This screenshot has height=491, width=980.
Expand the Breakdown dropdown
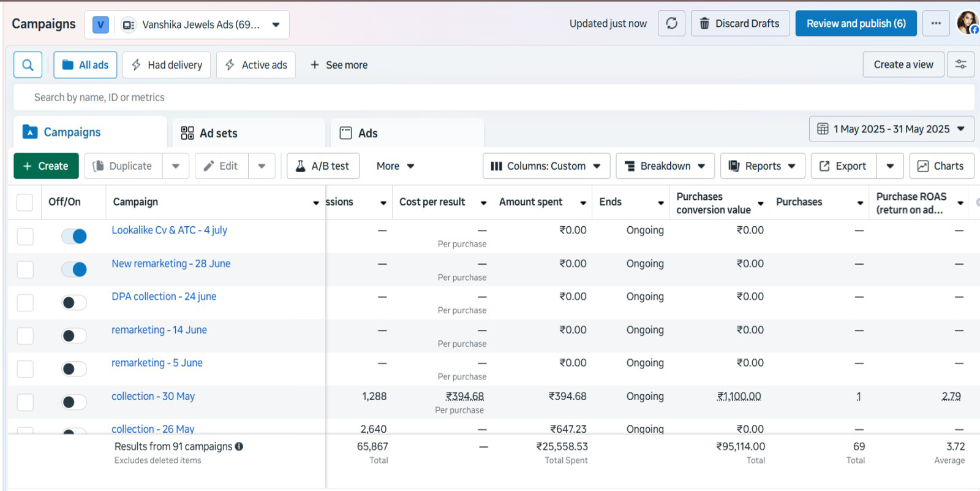pos(665,166)
